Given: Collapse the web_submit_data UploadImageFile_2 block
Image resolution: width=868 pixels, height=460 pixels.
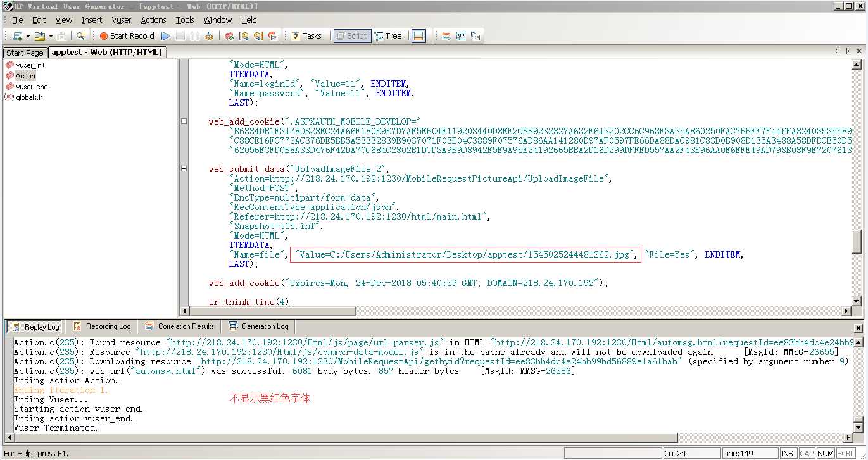Looking at the screenshot, I should pos(184,169).
